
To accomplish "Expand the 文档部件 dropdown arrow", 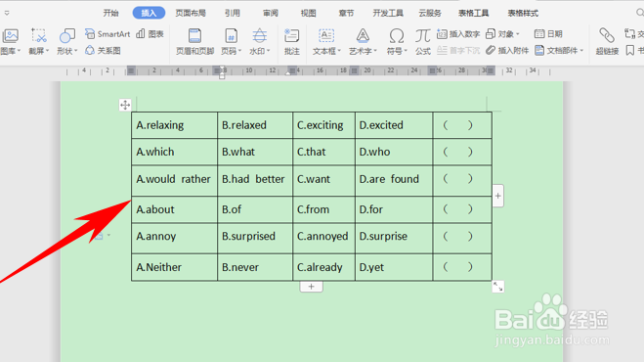I will click(x=581, y=51).
